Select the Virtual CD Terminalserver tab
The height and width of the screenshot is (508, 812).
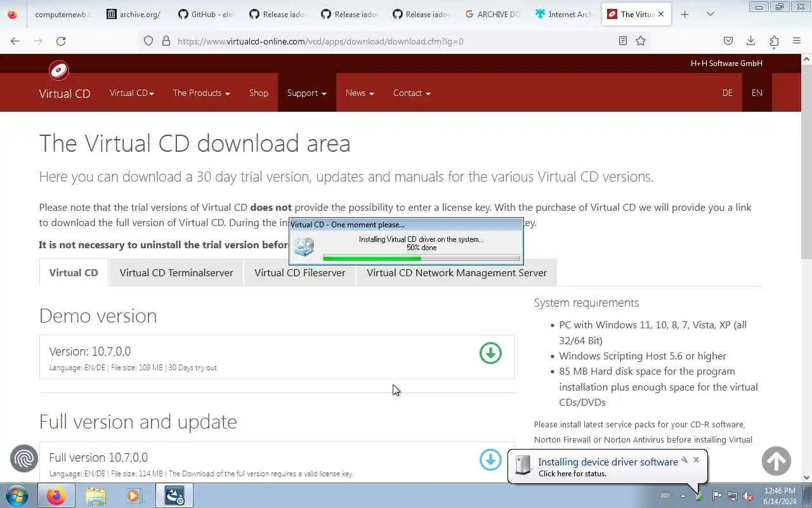[176, 272]
